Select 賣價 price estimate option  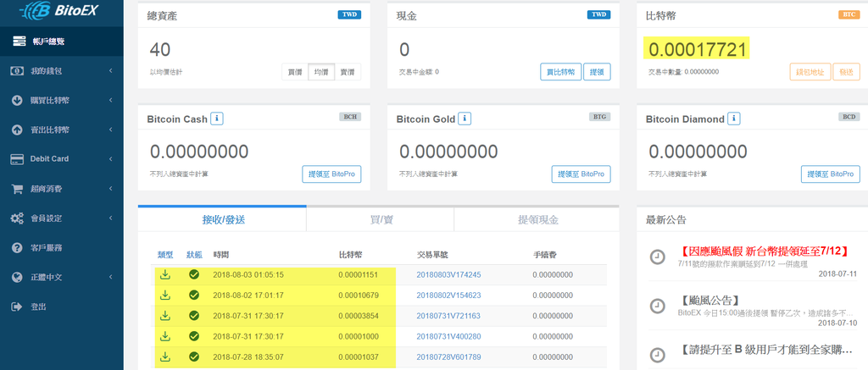[x=348, y=72]
